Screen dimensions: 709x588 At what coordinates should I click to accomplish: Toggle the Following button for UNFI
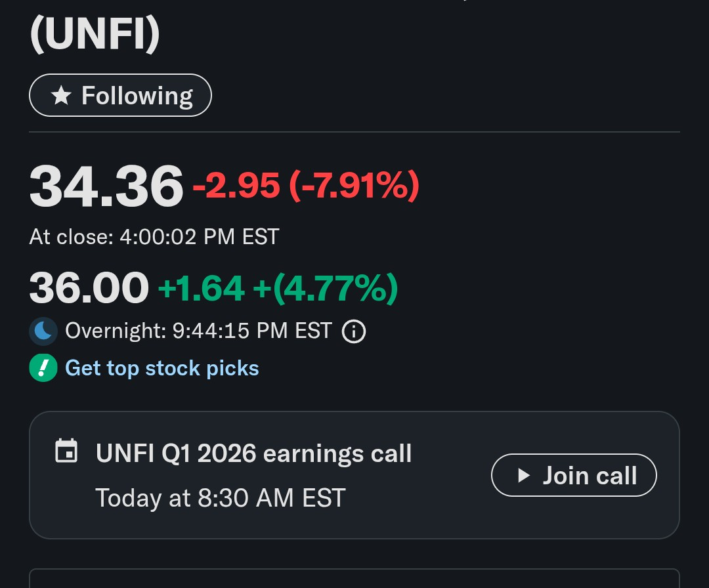coord(120,96)
